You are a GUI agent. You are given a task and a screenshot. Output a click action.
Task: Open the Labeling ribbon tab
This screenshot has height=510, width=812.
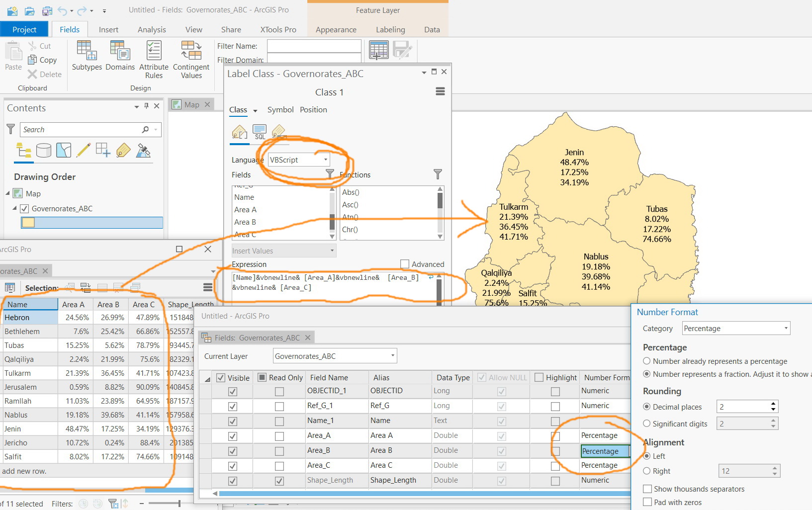(390, 29)
